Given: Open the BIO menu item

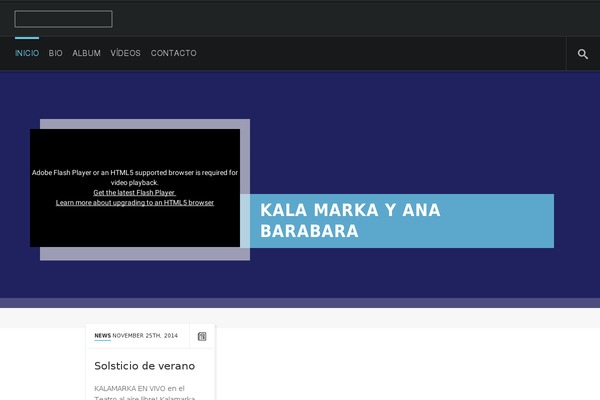Looking at the screenshot, I should [55, 53].
